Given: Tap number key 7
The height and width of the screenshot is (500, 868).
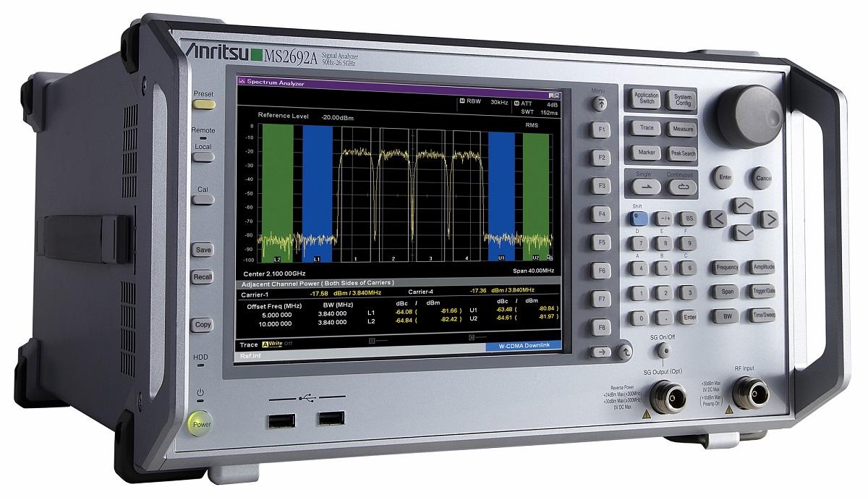Looking at the screenshot, I should click(639, 242).
